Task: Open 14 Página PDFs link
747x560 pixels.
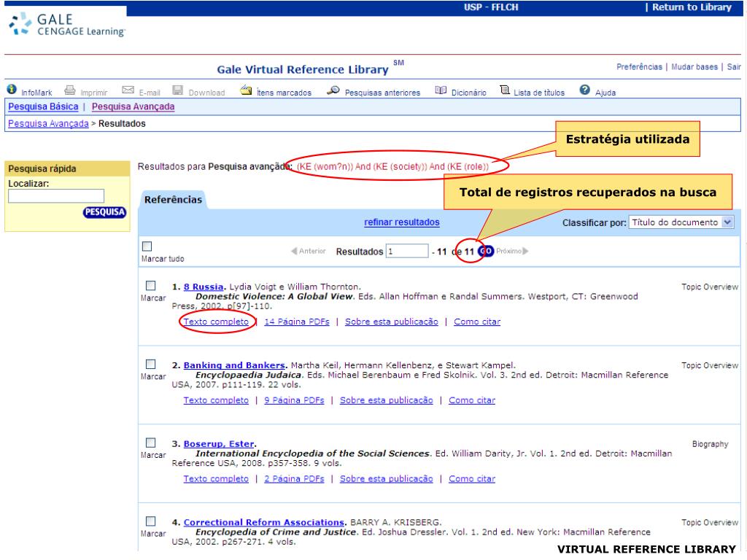Action: (297, 322)
